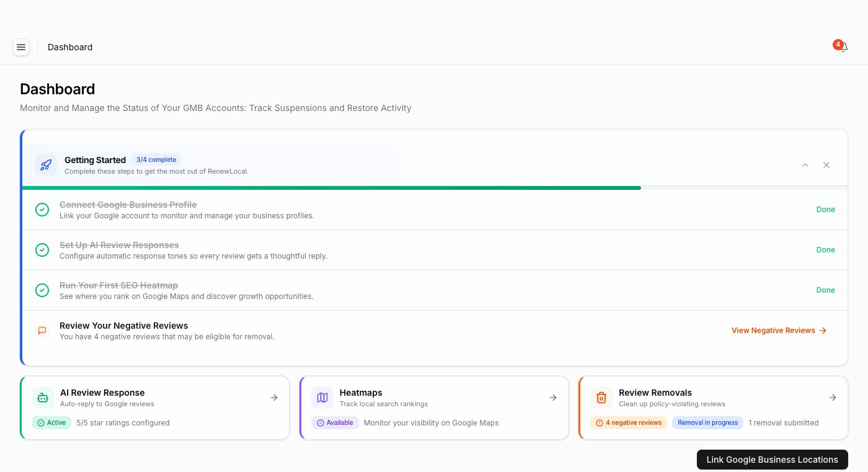The height and width of the screenshot is (472, 868).
Task: Click the Link Google Business Locations button
Action: (x=772, y=460)
